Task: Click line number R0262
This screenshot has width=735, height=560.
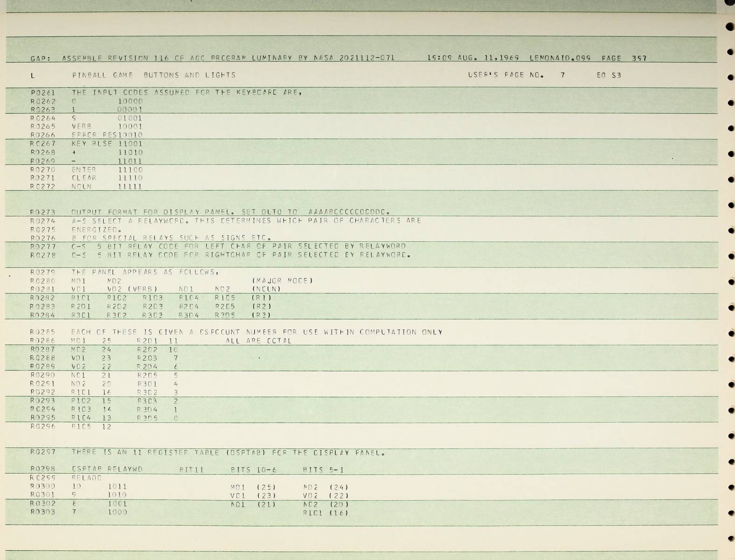Action: pyautogui.click(x=43, y=101)
